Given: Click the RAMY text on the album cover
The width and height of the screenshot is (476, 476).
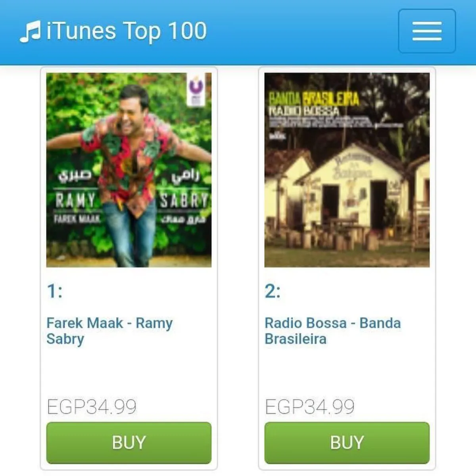Looking at the screenshot, I should tap(75, 200).
